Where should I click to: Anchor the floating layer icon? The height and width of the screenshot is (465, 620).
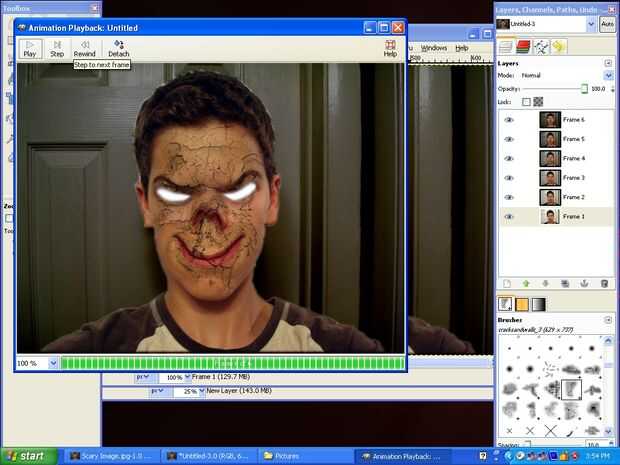pos(584,284)
